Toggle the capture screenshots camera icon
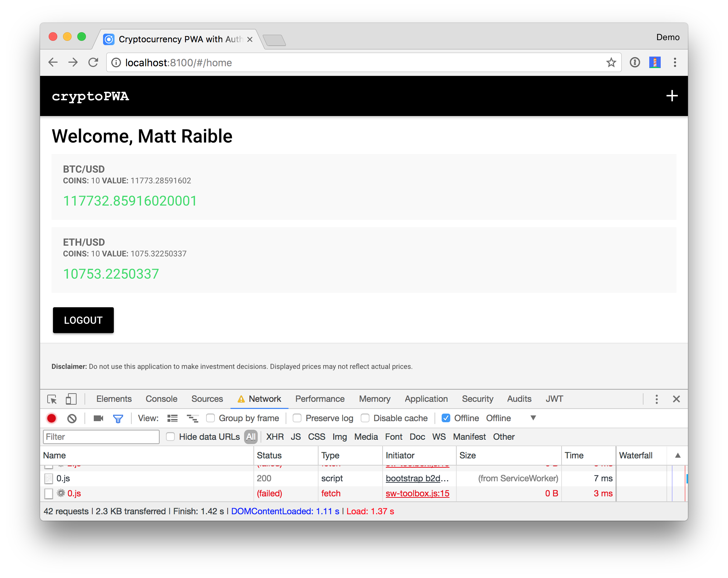 tap(98, 418)
